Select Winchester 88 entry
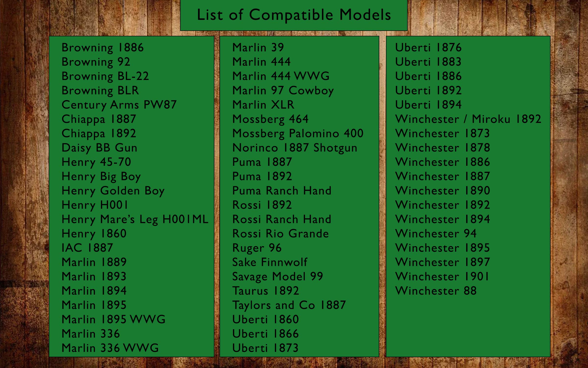588x368 pixels. (x=436, y=291)
